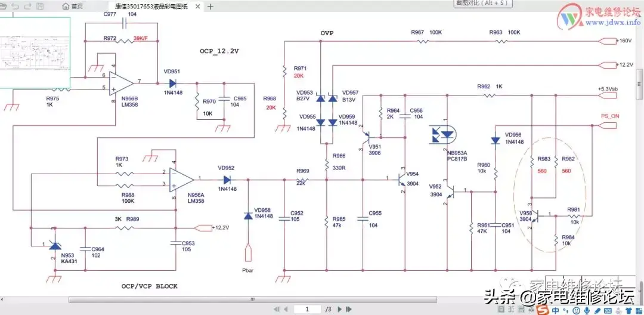Close the 康佳35017653液晶彩电图纸 tab

pos(198,7)
